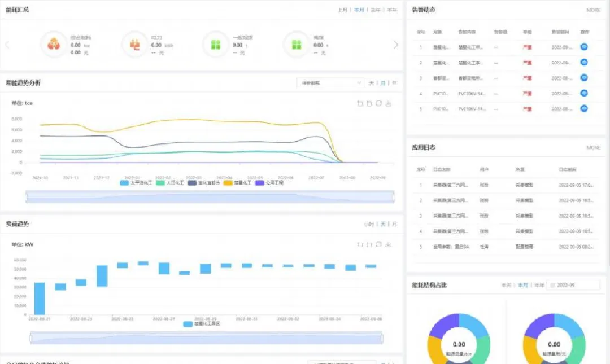Download the load trend chart image
The image size is (610, 364).
389,244
